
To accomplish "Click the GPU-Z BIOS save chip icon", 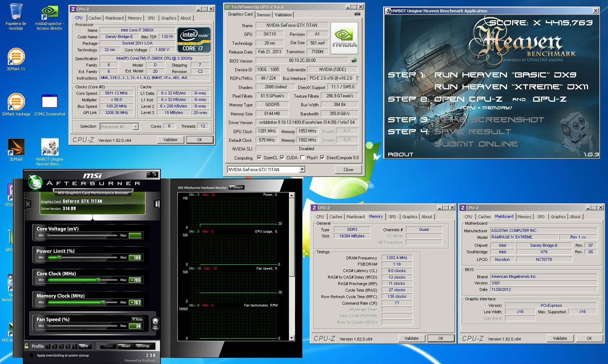I will [x=354, y=60].
